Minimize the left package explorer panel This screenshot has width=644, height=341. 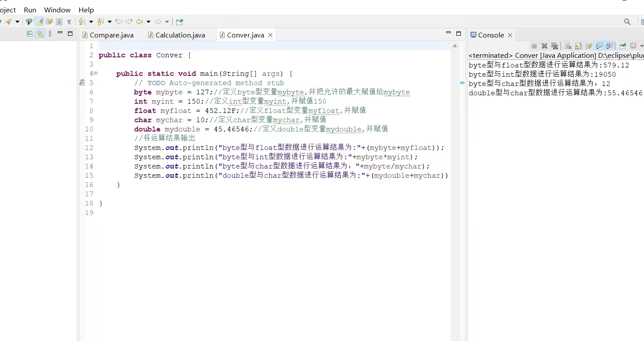[x=60, y=32]
